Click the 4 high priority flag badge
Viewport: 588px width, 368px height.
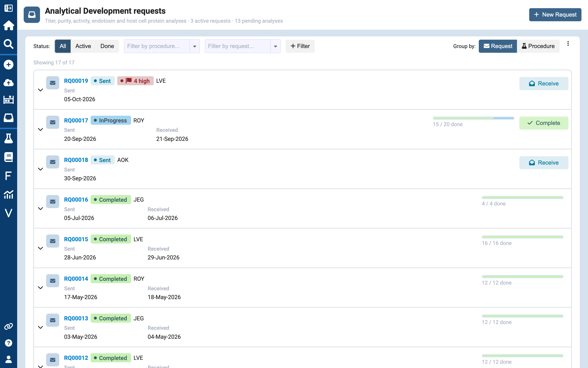click(135, 81)
